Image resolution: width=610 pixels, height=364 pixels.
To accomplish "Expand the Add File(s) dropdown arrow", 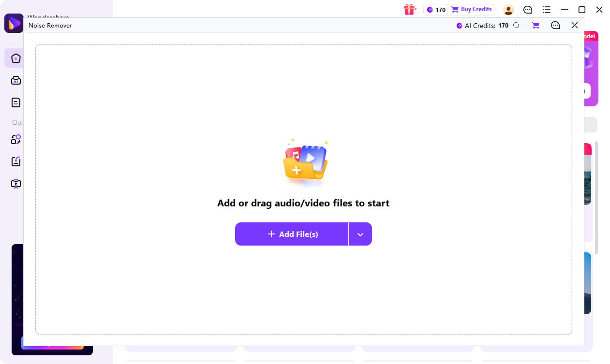I will pyautogui.click(x=360, y=234).
